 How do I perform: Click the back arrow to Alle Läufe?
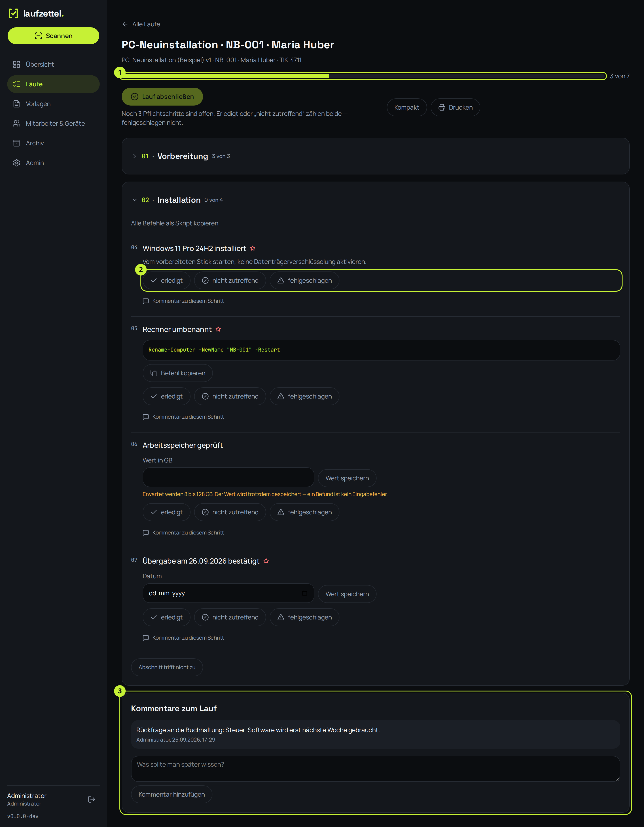(x=125, y=24)
